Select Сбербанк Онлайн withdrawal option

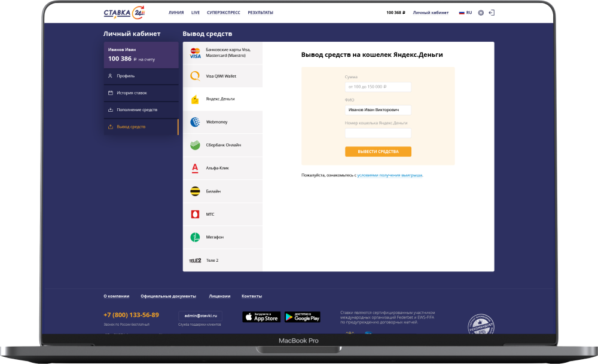point(222,145)
